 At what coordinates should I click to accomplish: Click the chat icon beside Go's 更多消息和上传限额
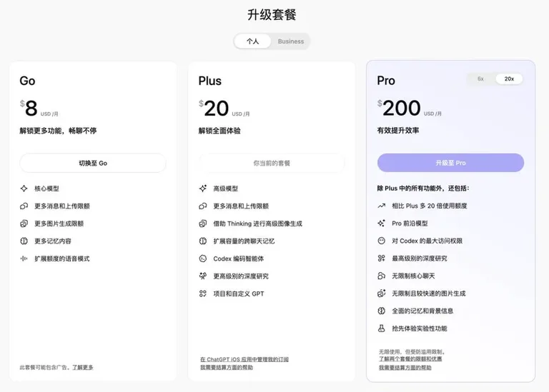click(24, 206)
